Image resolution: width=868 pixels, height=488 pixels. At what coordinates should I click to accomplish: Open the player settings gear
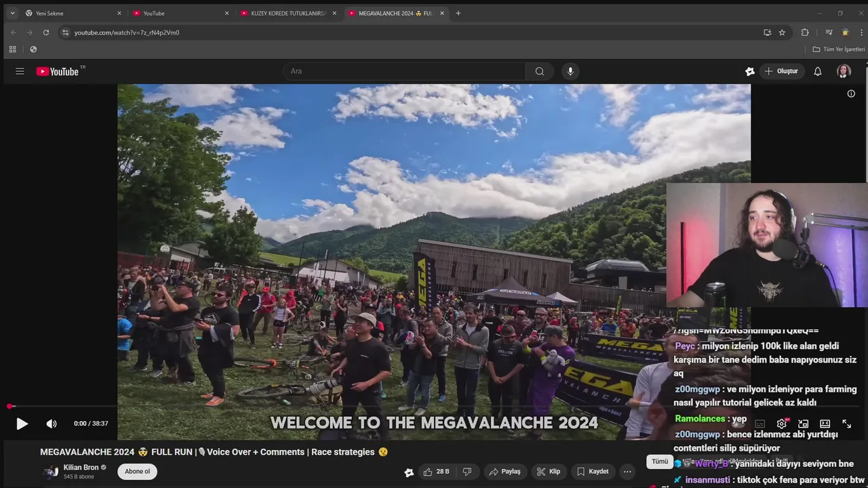pos(782,424)
